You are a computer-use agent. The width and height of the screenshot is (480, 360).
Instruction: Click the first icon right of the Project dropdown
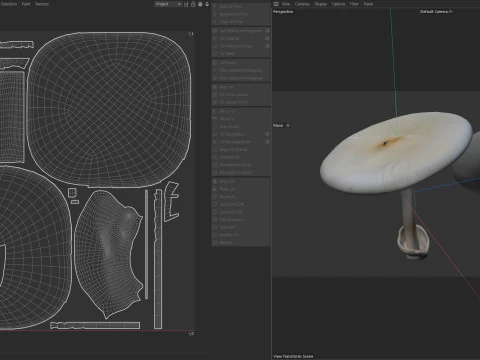[186, 4]
